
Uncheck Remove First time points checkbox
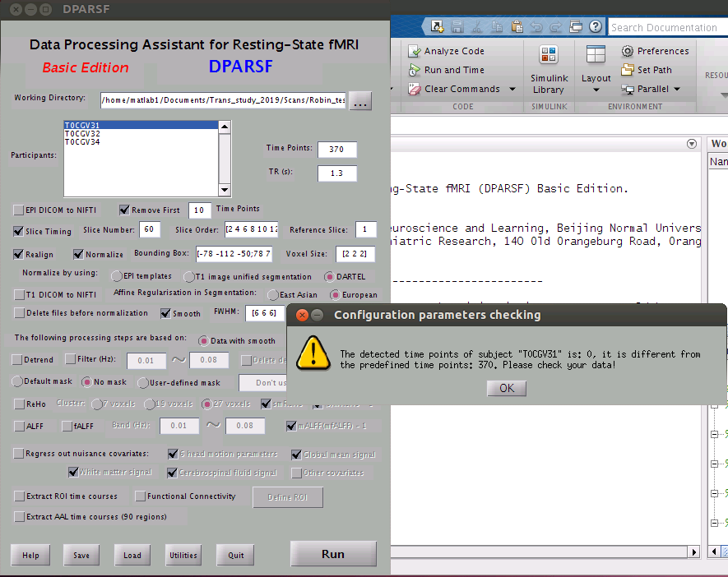click(124, 210)
